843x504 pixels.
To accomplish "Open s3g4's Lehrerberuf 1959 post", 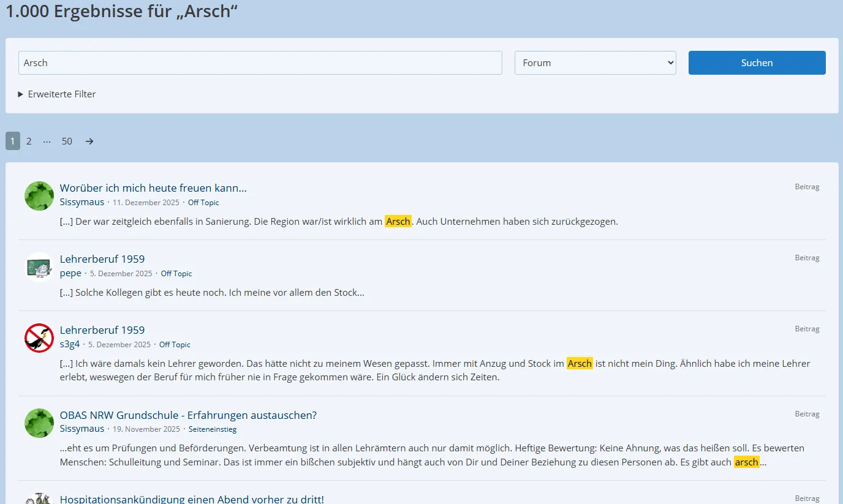I will 102,330.
